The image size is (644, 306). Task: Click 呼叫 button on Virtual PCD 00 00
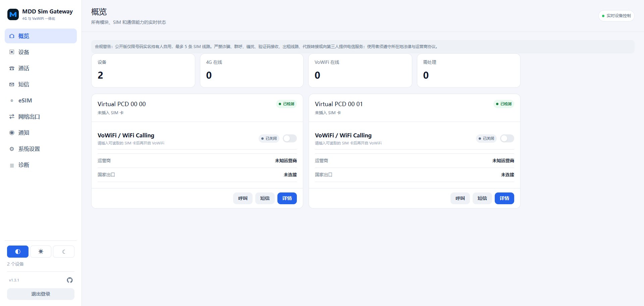[x=243, y=198]
